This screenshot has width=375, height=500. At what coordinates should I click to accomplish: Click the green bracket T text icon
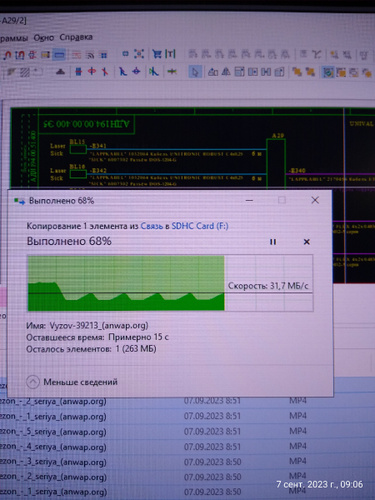[x=170, y=54]
